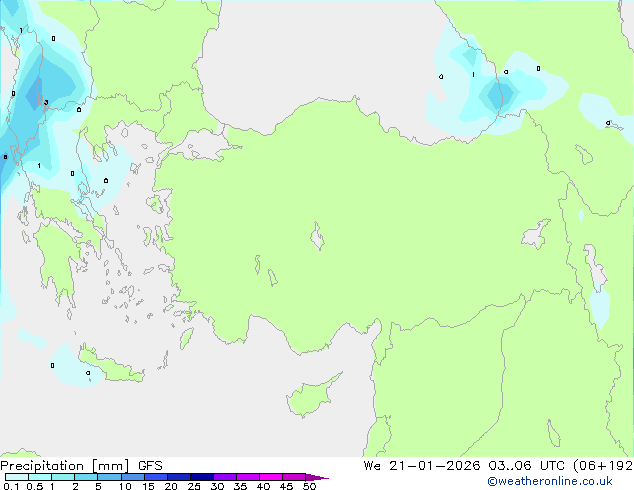
Task: Click the legend value label '30'
Action: [x=217, y=486]
